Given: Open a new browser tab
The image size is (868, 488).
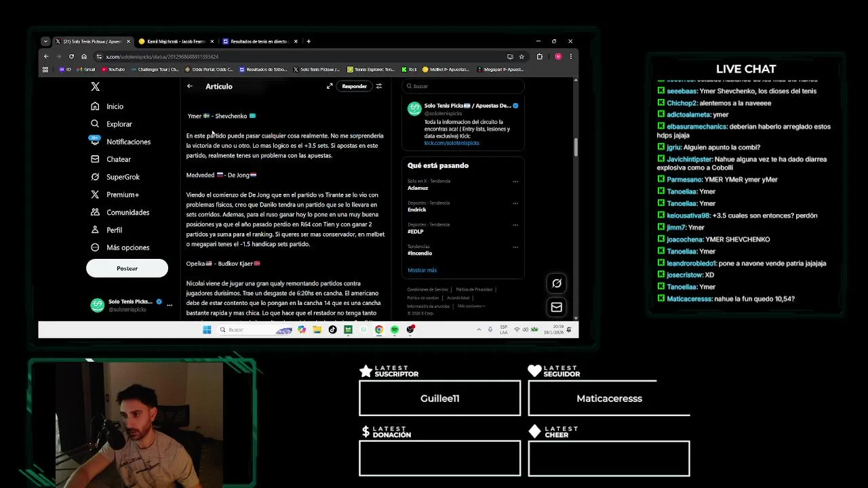Looking at the screenshot, I should tap(309, 41).
